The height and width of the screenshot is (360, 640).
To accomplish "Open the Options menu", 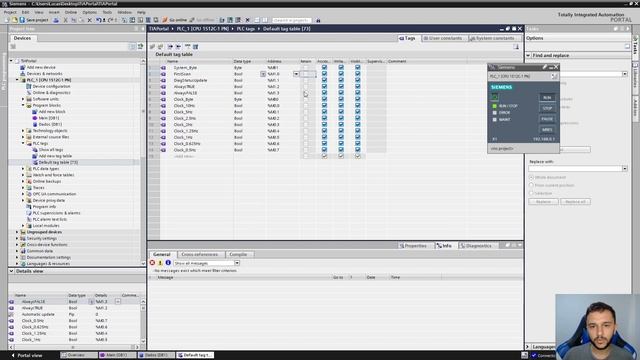I will click(89, 12).
